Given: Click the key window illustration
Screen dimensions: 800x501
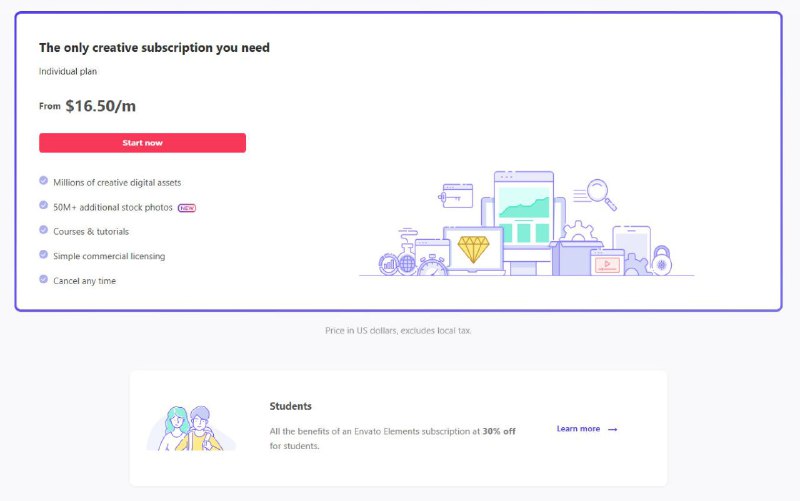Looking at the screenshot, I should (x=456, y=196).
